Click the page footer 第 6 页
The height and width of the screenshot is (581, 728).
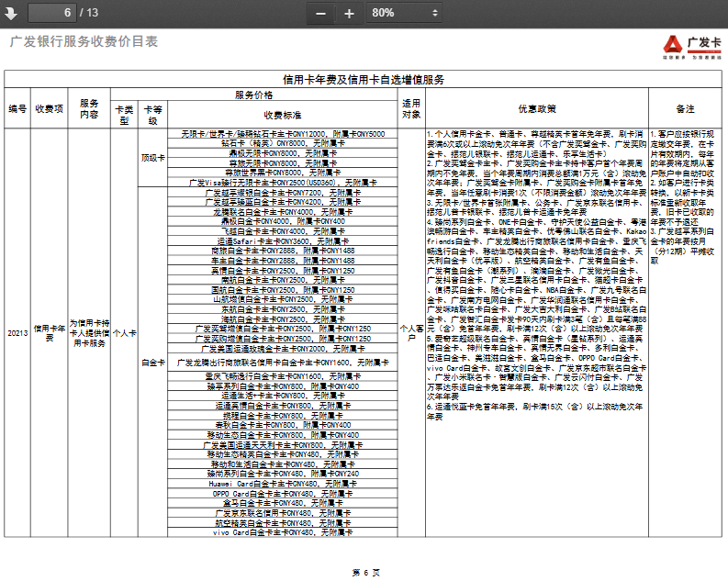coord(365,572)
